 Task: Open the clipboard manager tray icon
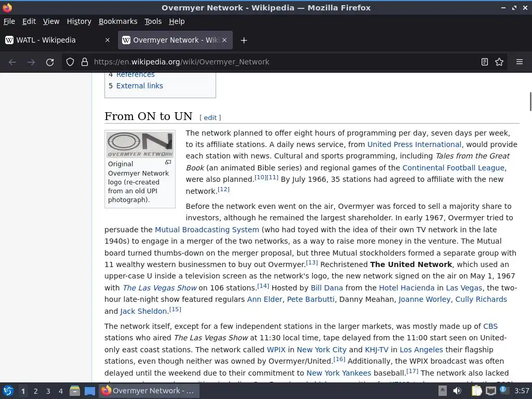click(x=476, y=391)
